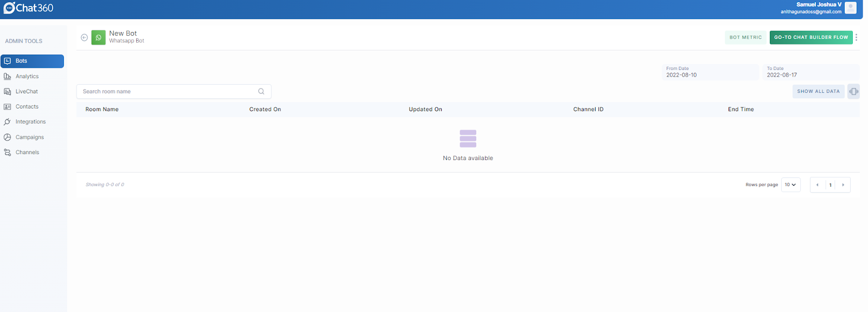This screenshot has height=312, width=868.
Task: Click the Bot Metric button
Action: [x=745, y=37]
